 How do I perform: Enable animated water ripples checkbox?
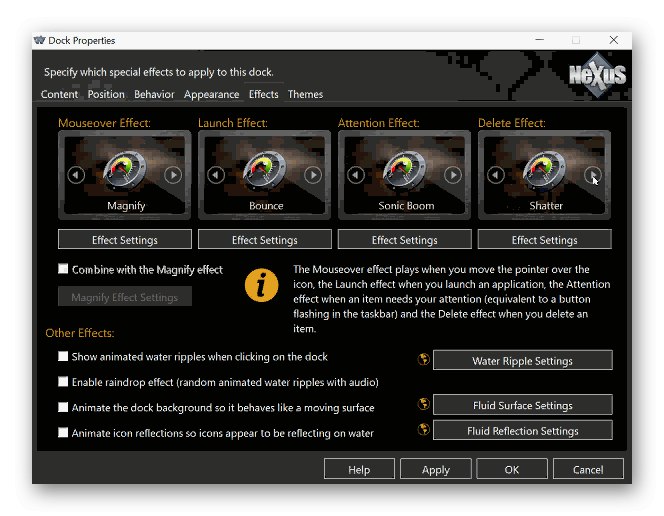(x=63, y=356)
